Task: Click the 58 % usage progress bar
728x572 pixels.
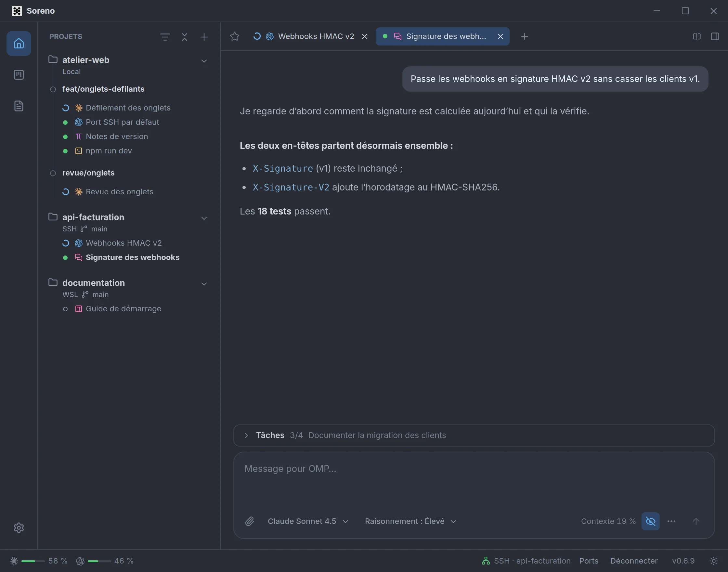Action: 33,561
